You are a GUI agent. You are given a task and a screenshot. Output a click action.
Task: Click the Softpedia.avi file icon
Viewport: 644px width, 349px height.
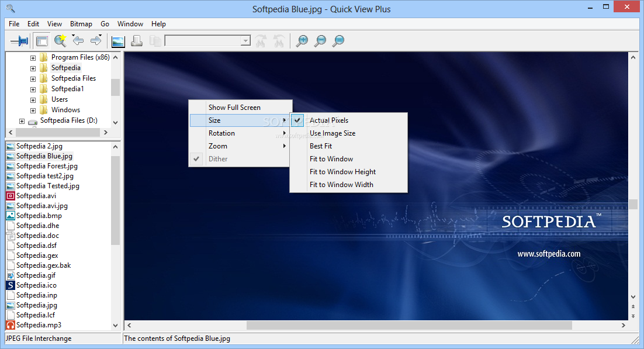pos(11,196)
